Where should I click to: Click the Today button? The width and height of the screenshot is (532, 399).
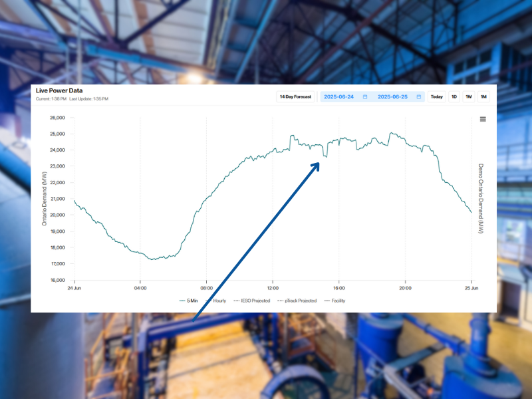click(x=437, y=96)
